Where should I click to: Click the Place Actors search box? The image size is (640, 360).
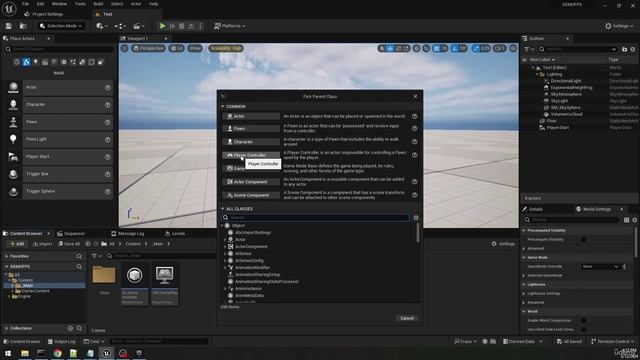point(60,49)
